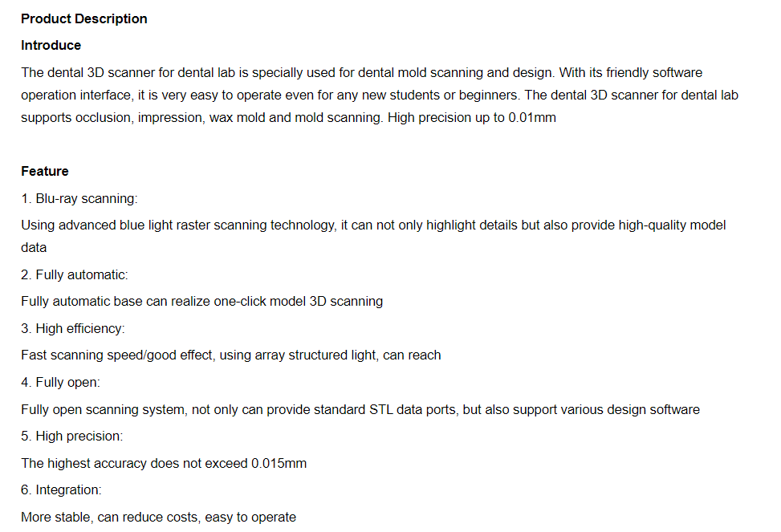Click the intro line starting 'The dental 3D scanner'
Viewport: 781px width, 532px height.
362,73
